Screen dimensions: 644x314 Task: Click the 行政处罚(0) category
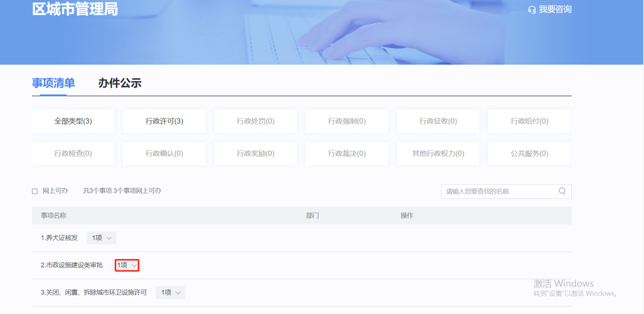click(255, 121)
